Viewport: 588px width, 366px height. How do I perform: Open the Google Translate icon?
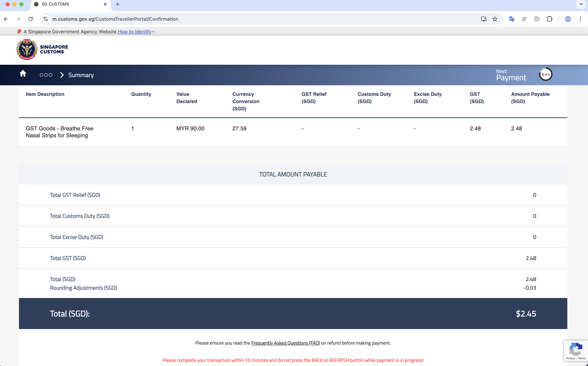point(512,19)
